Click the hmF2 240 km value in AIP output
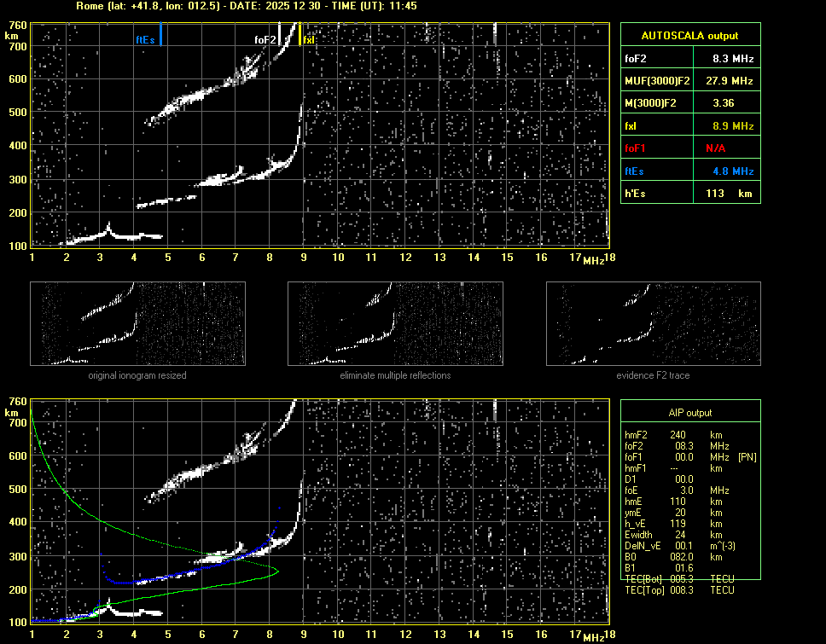Screen dimensions: 826x644 [678, 434]
